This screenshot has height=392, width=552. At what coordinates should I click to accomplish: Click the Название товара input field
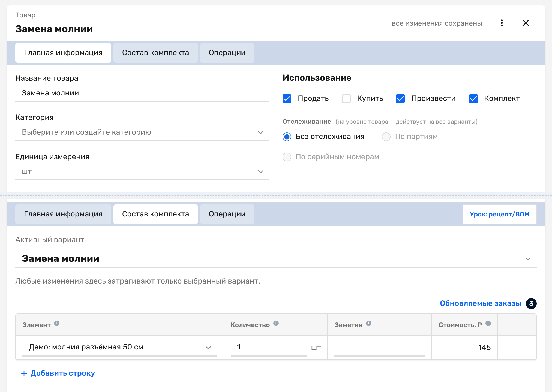coord(142,93)
